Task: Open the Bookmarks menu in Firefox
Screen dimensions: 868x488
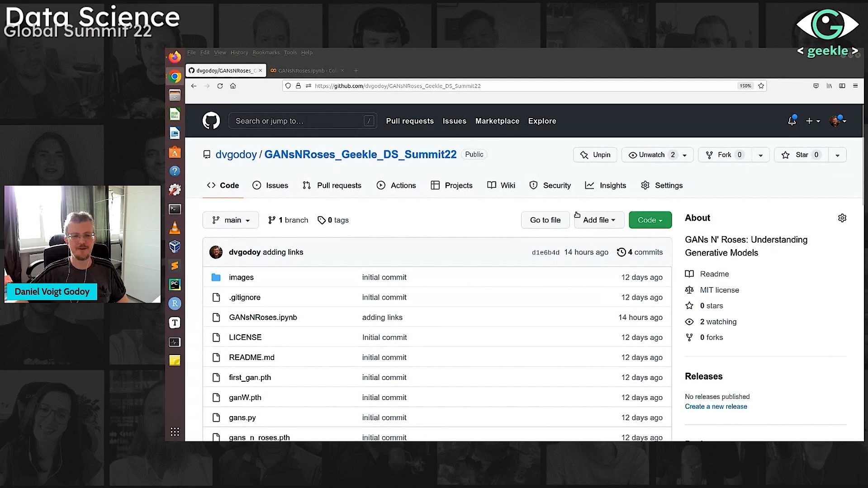Action: [266, 52]
